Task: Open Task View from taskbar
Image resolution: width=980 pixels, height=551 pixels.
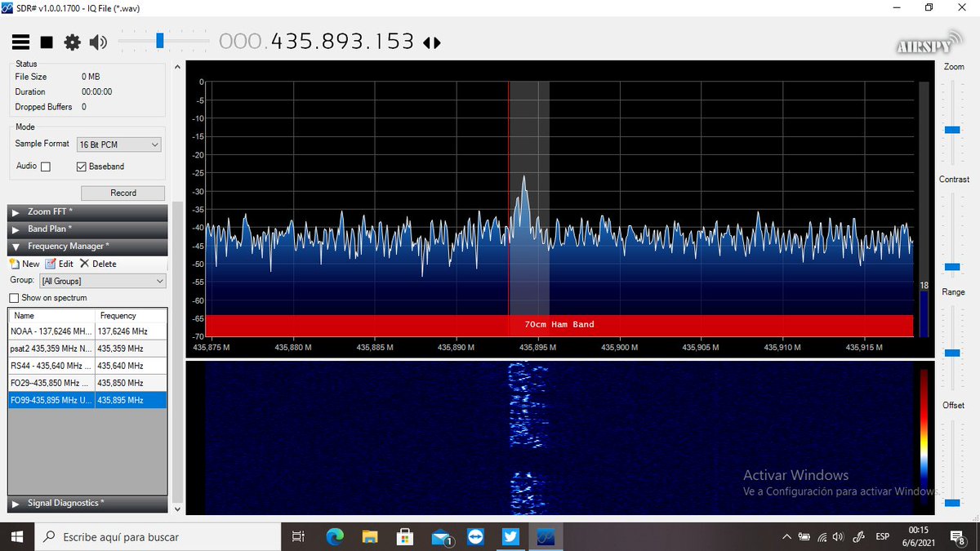Action: [298, 537]
